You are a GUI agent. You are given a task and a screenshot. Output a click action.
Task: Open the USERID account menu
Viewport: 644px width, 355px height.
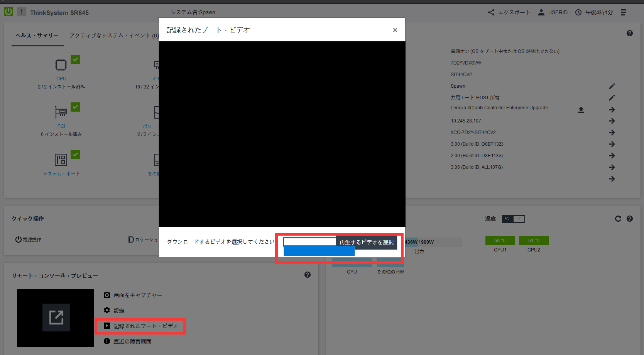[x=553, y=12]
